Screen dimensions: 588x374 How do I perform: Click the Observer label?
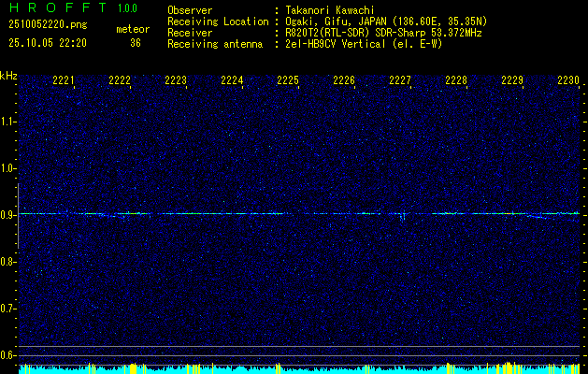tap(190, 10)
